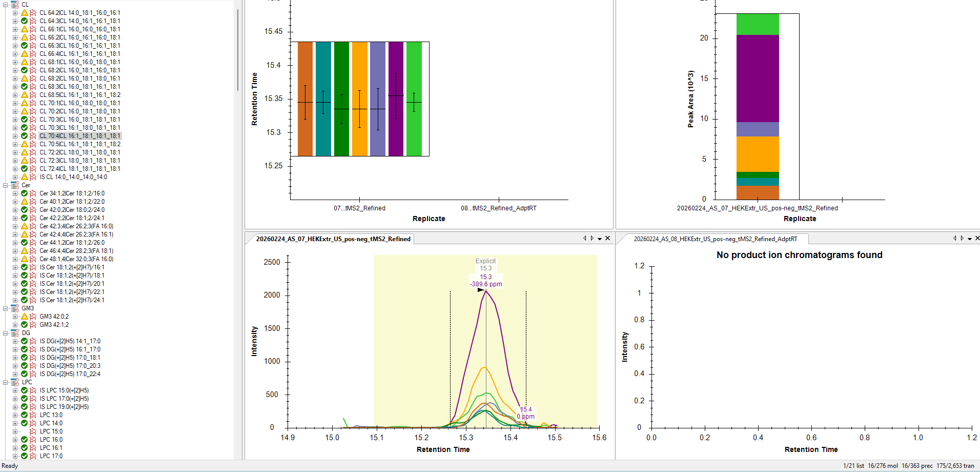Click green checkmark icon beside CL 64:3
This screenshot has width=980, height=472.
(x=24, y=21)
